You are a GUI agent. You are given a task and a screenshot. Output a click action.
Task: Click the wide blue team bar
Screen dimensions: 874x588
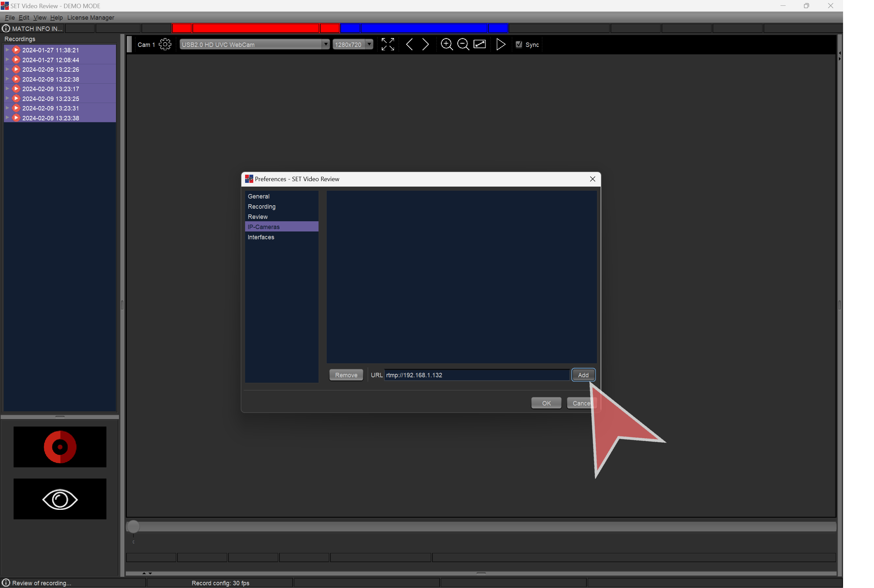[x=424, y=28]
